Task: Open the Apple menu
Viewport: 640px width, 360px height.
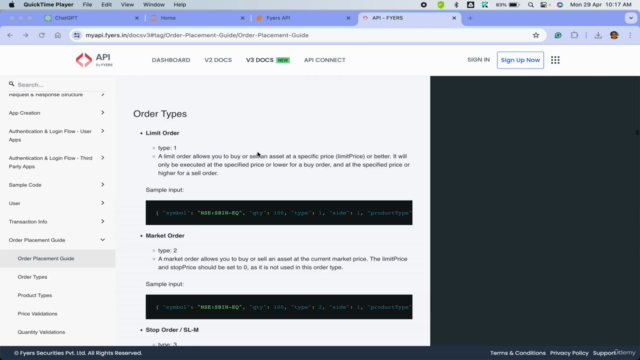Action: click(11, 4)
